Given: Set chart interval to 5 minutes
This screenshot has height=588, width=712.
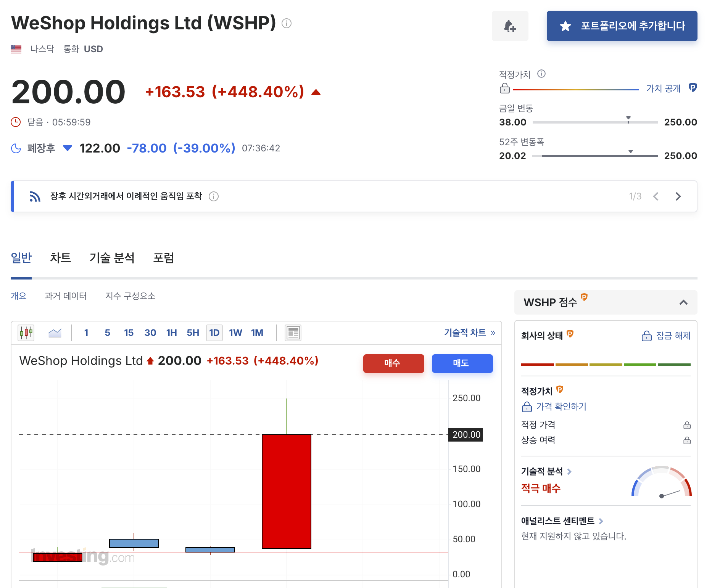Looking at the screenshot, I should (x=108, y=333).
